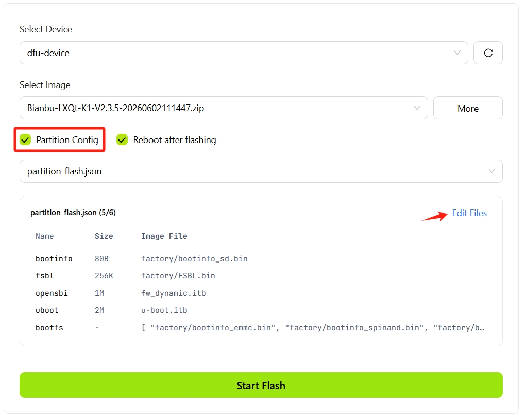Click the factory/bootinfo_sd.bin image file
Screen dimensions: 526x420
pyautogui.click(x=194, y=259)
